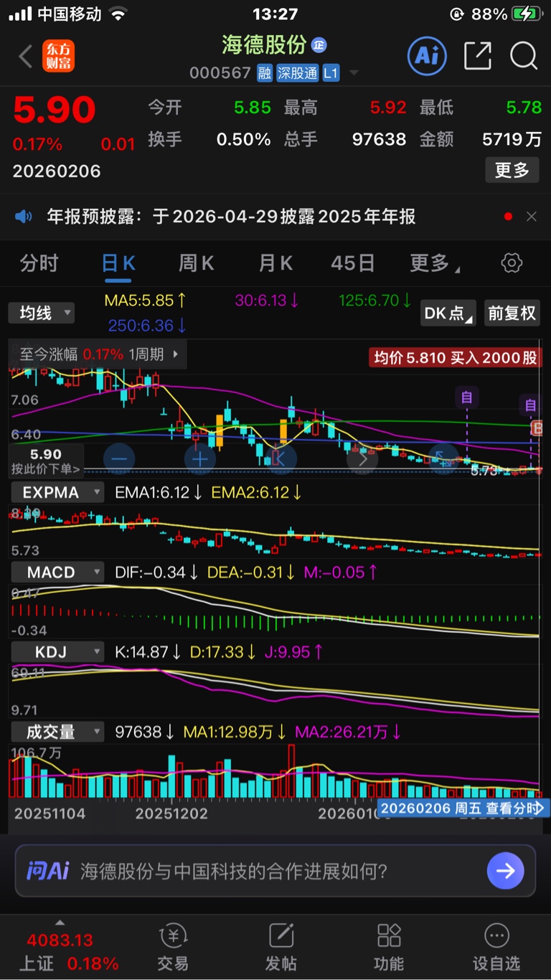Viewport: 551px width, 980px height.
Task: Open the Ai assistant round icon
Action: (x=427, y=55)
